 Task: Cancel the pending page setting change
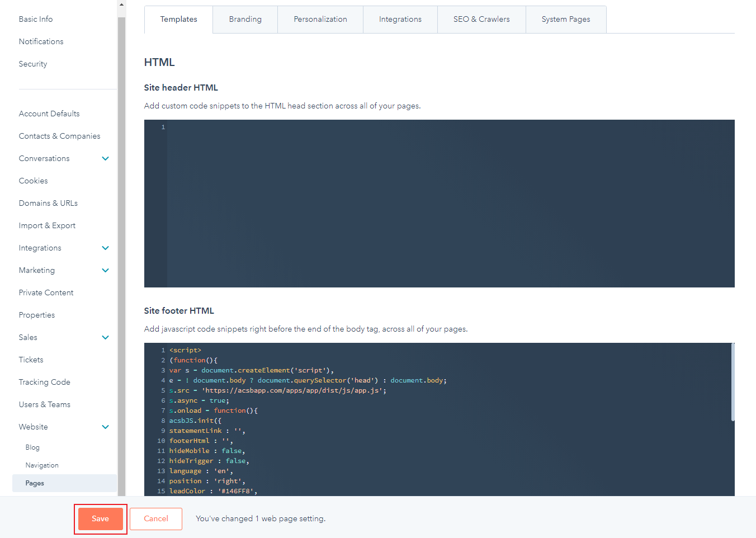155,518
